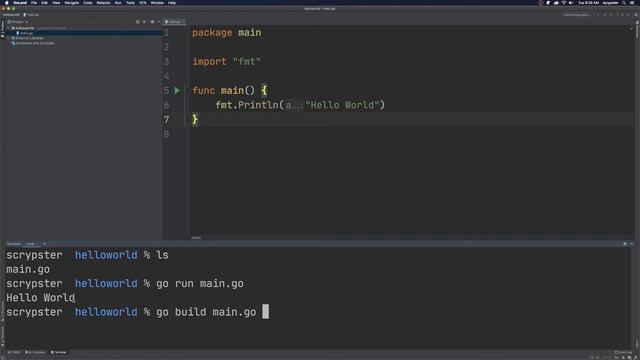Collapse the helloworld project folder
640x360 pixels.
9,28
